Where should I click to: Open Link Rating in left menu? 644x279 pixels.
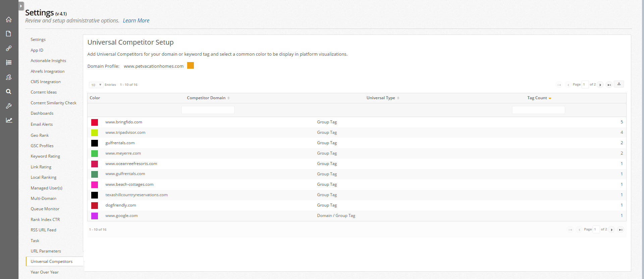coord(41,167)
